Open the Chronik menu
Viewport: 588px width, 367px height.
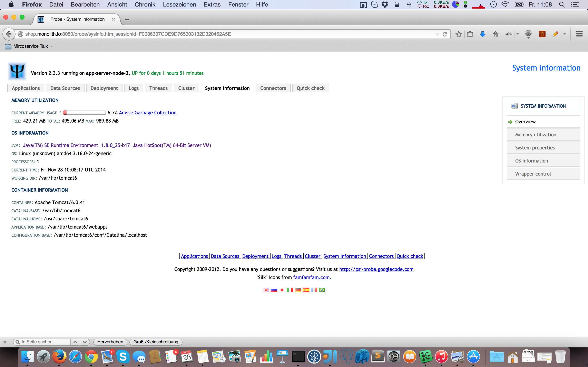coord(145,5)
